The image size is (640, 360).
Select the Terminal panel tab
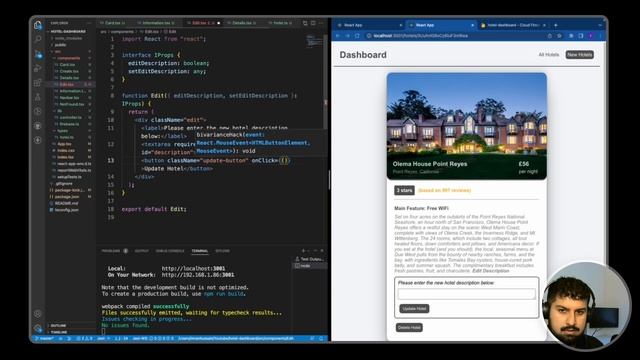coord(200,251)
